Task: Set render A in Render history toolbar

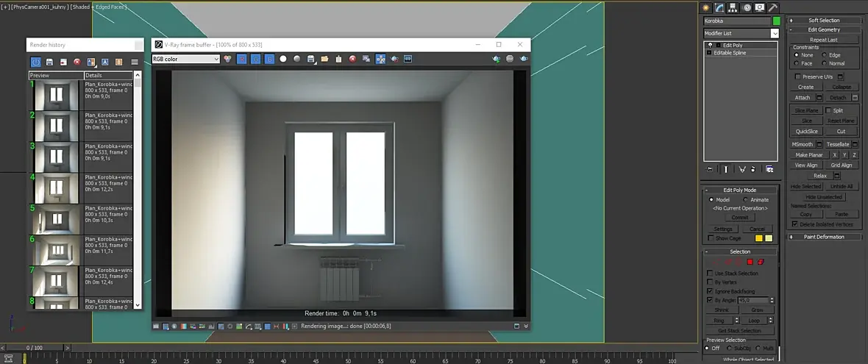Action: (x=104, y=62)
